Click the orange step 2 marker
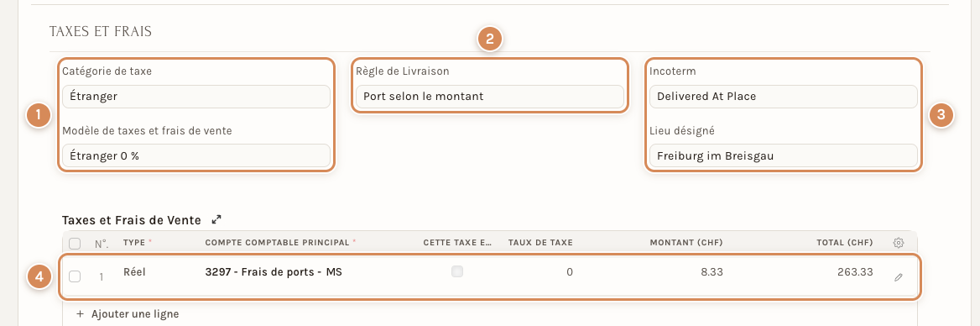 click(x=489, y=39)
